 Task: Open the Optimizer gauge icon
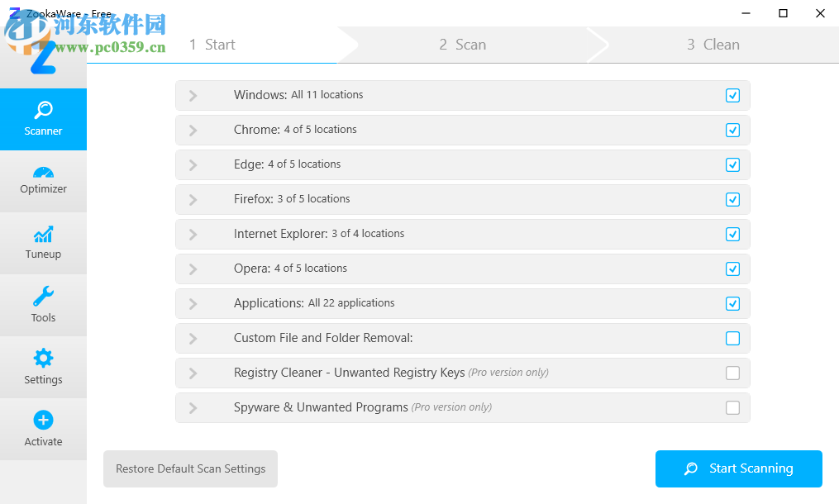click(x=43, y=173)
